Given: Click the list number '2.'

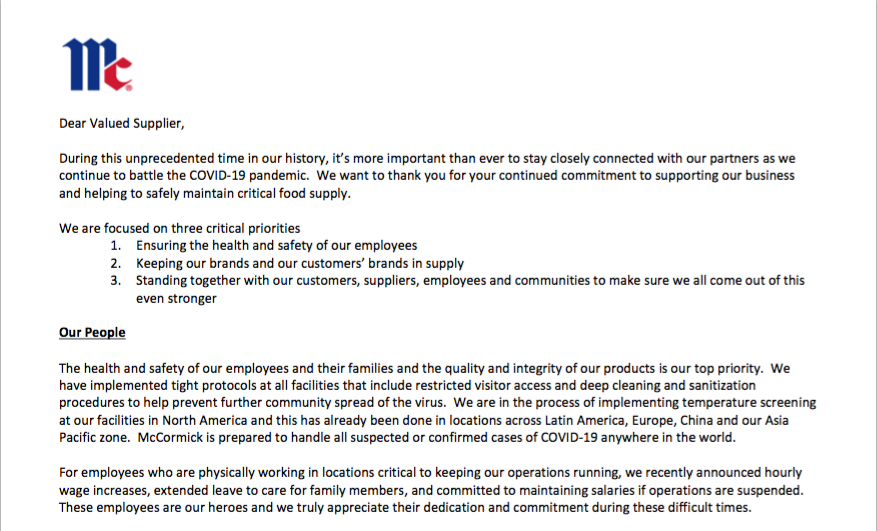Looking at the screenshot, I should (116, 264).
